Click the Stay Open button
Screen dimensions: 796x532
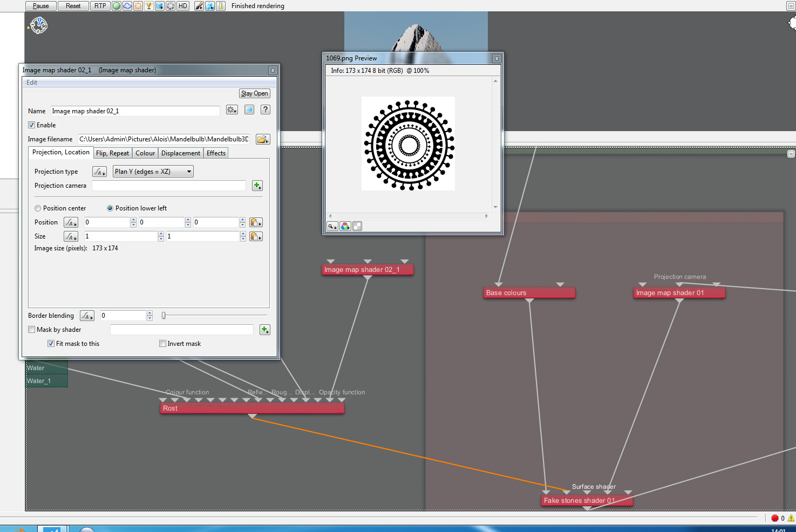tap(254, 93)
